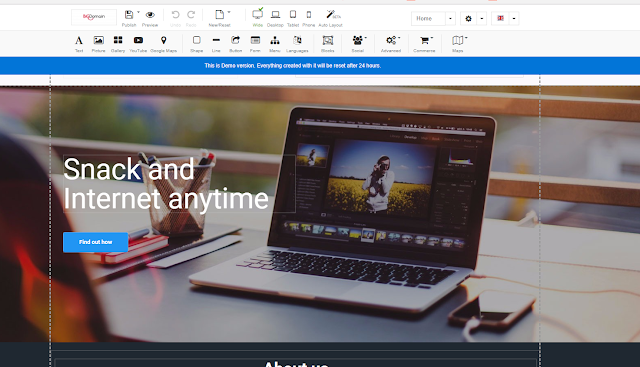Open the Social elements menu
This screenshot has height=367, width=640.
358,40
